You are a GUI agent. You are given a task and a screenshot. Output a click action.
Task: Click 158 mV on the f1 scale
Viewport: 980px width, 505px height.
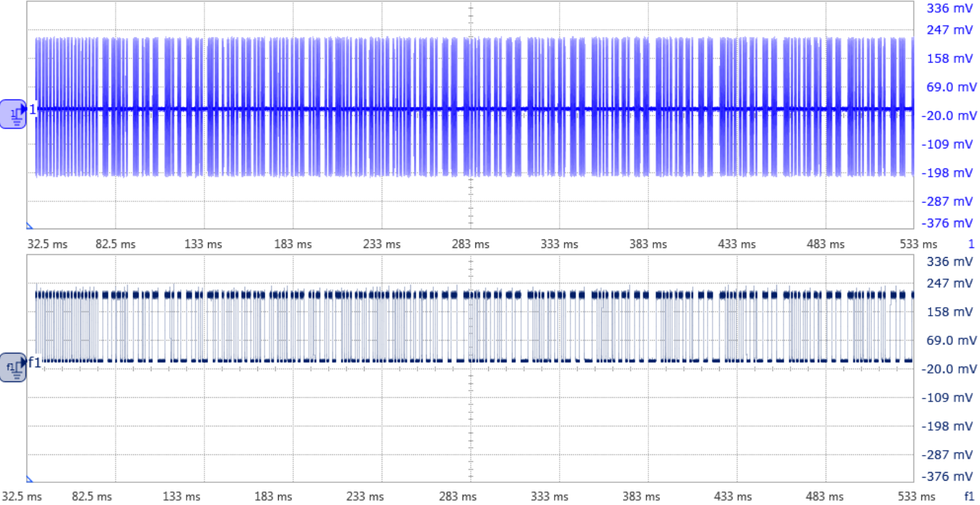pos(951,312)
